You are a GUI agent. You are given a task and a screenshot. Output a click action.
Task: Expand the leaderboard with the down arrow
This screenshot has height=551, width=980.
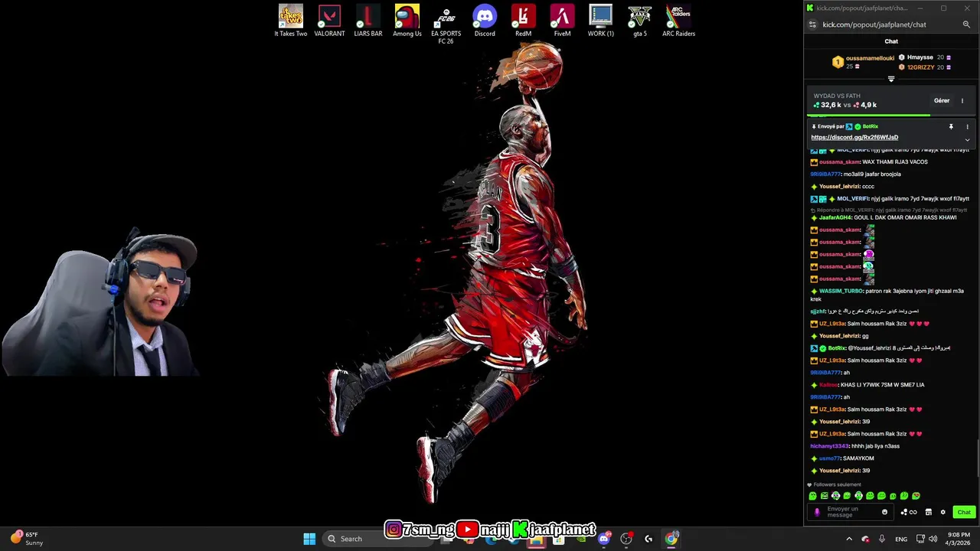click(891, 79)
